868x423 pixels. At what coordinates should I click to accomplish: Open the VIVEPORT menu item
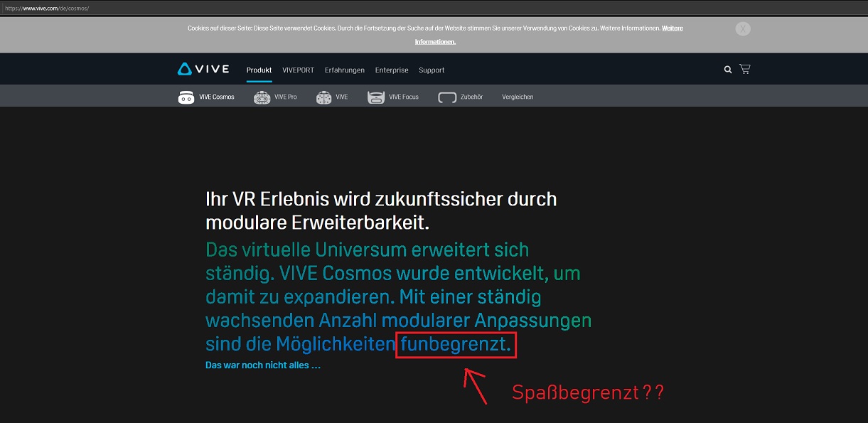(x=299, y=70)
